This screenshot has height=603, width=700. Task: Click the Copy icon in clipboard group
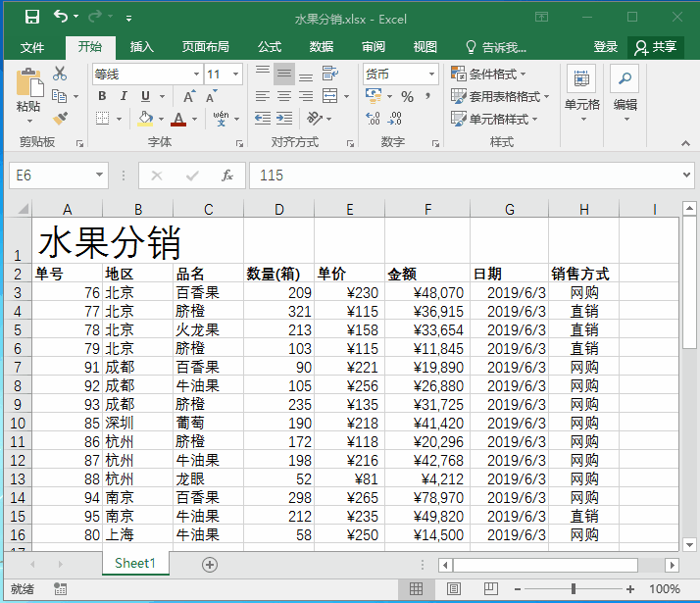(x=60, y=96)
